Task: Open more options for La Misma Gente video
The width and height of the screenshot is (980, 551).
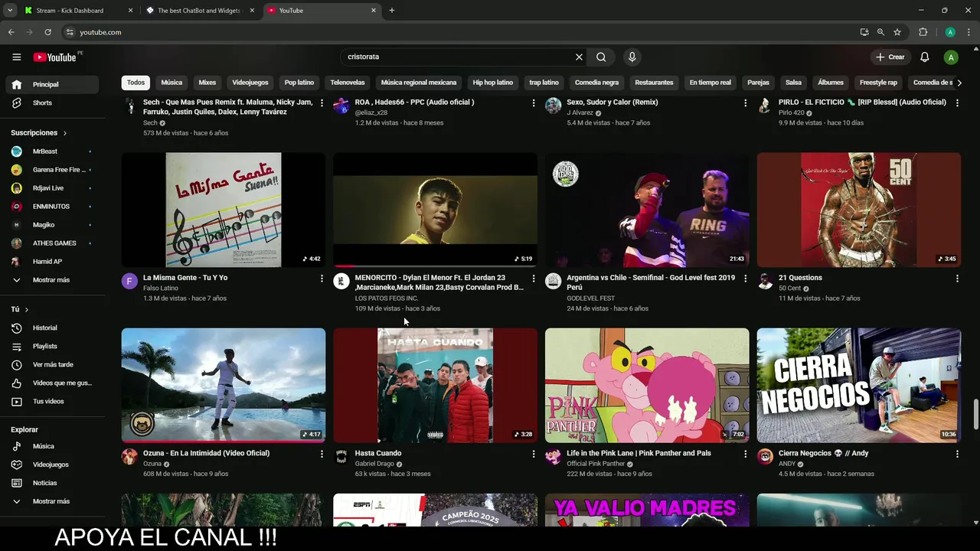Action: click(x=322, y=279)
